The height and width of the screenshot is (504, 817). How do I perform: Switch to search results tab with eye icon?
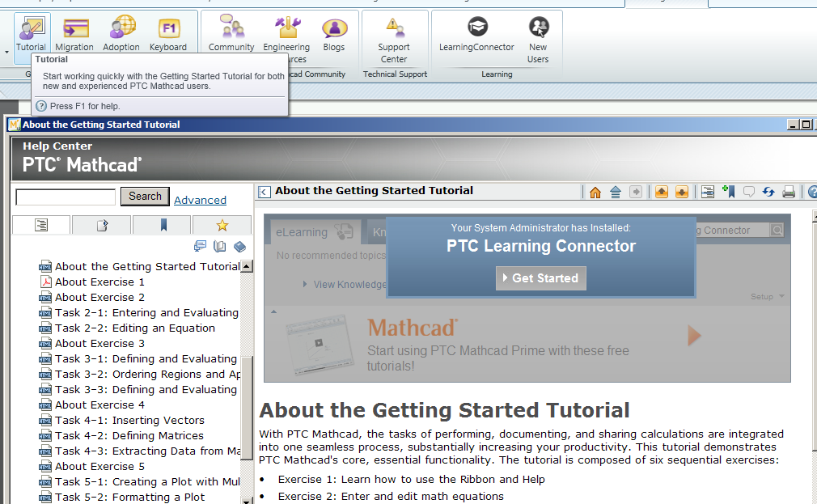click(102, 225)
